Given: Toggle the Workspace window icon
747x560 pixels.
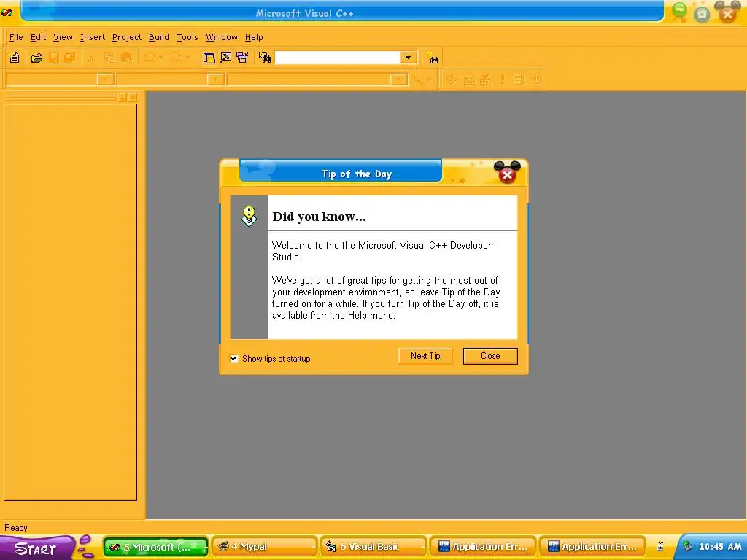Looking at the screenshot, I should click(x=209, y=58).
